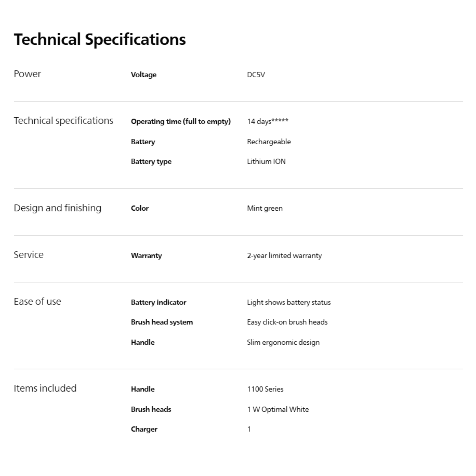The height and width of the screenshot is (476, 476).
Task: Select the Rechargeable battery value
Action: 268,142
